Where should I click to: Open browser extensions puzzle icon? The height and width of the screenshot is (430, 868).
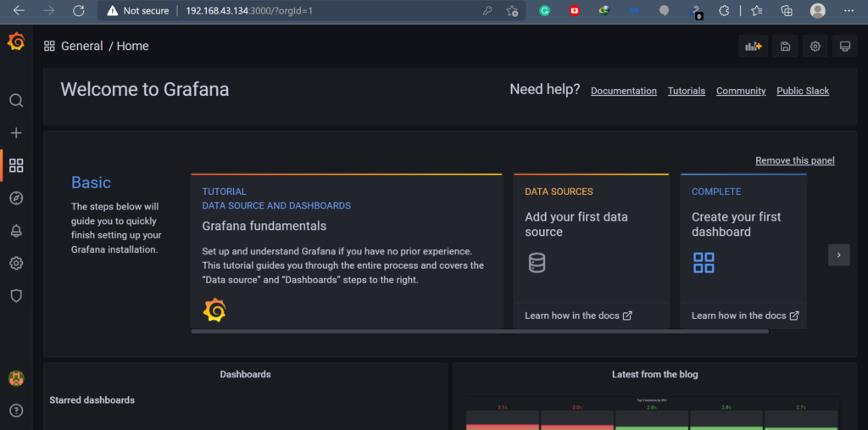pos(724,10)
